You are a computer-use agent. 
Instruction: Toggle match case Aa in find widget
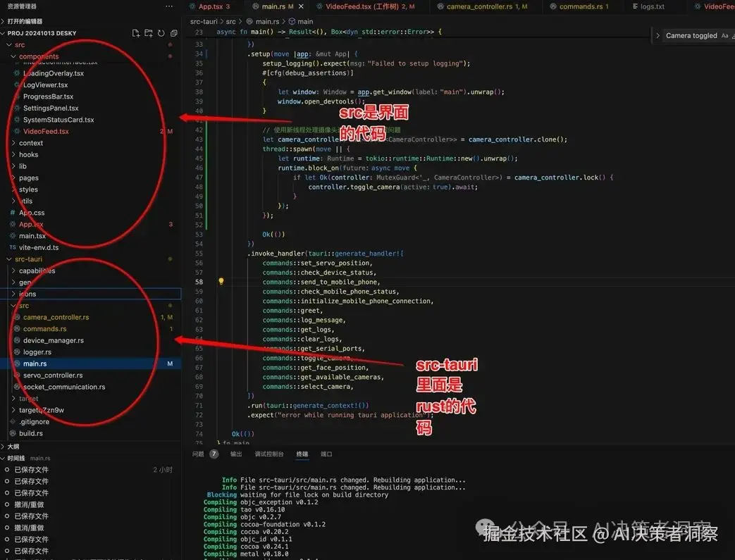(724, 36)
